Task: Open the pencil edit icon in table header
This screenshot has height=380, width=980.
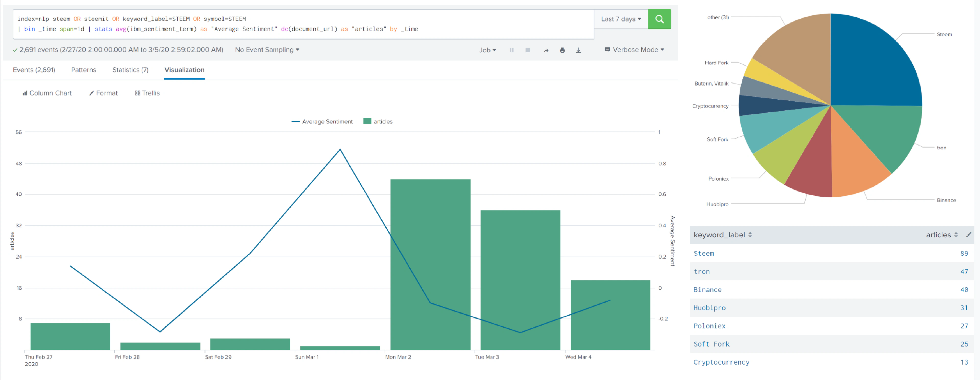Action: [x=969, y=235]
